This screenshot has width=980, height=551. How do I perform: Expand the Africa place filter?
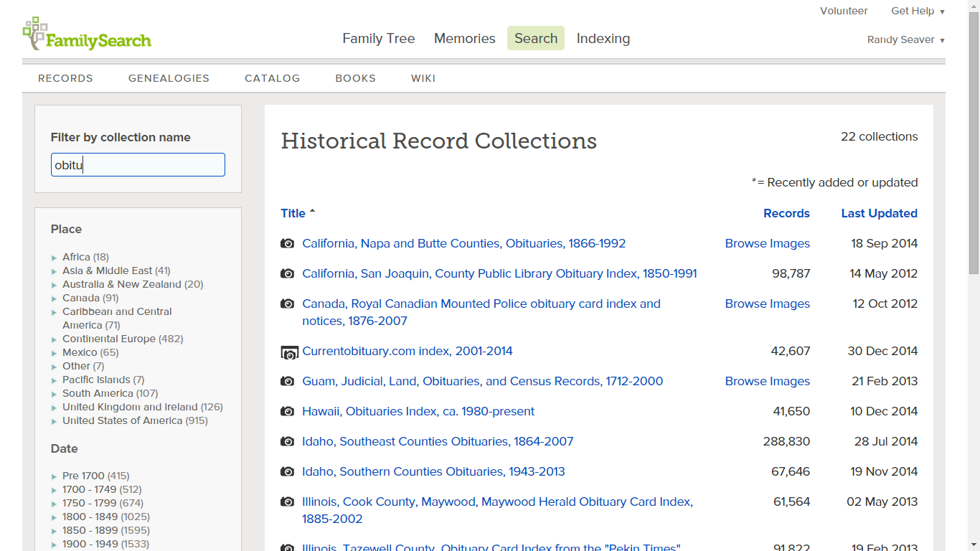point(55,258)
